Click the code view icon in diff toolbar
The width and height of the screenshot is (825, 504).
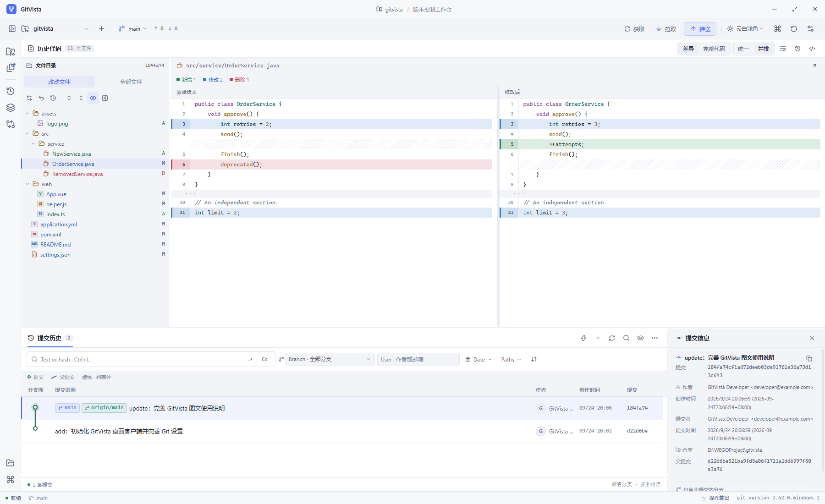[812, 49]
